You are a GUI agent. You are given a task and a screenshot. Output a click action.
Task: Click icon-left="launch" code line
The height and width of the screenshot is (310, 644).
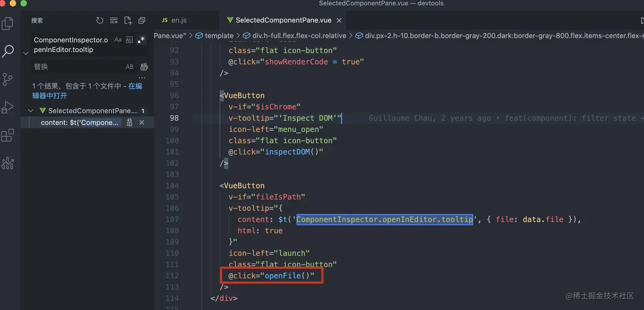pos(269,253)
